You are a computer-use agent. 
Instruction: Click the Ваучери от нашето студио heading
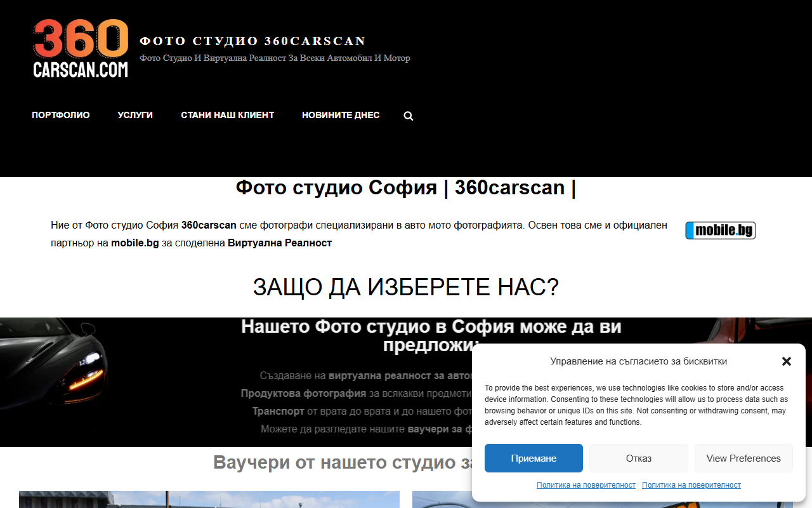pyautogui.click(x=343, y=462)
